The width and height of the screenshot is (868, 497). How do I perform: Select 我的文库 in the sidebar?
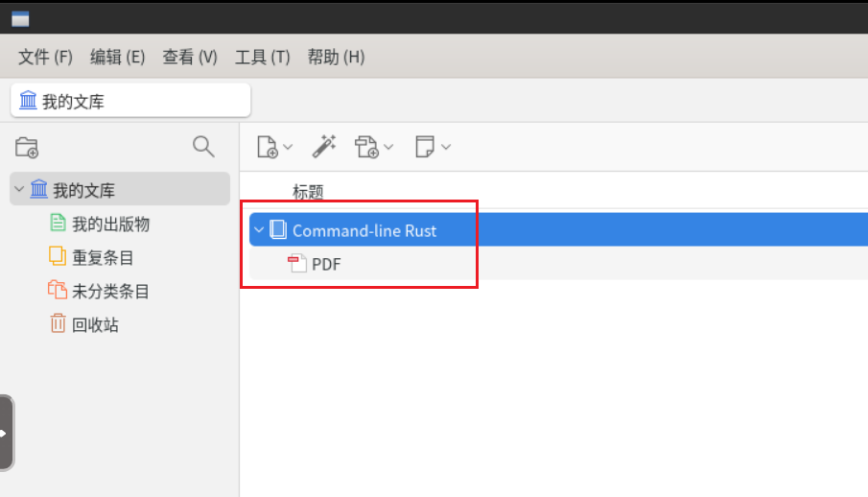(120, 189)
